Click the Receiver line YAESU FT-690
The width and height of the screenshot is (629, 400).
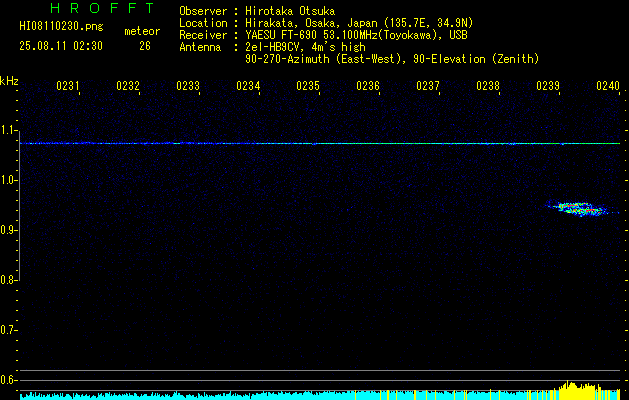click(323, 35)
